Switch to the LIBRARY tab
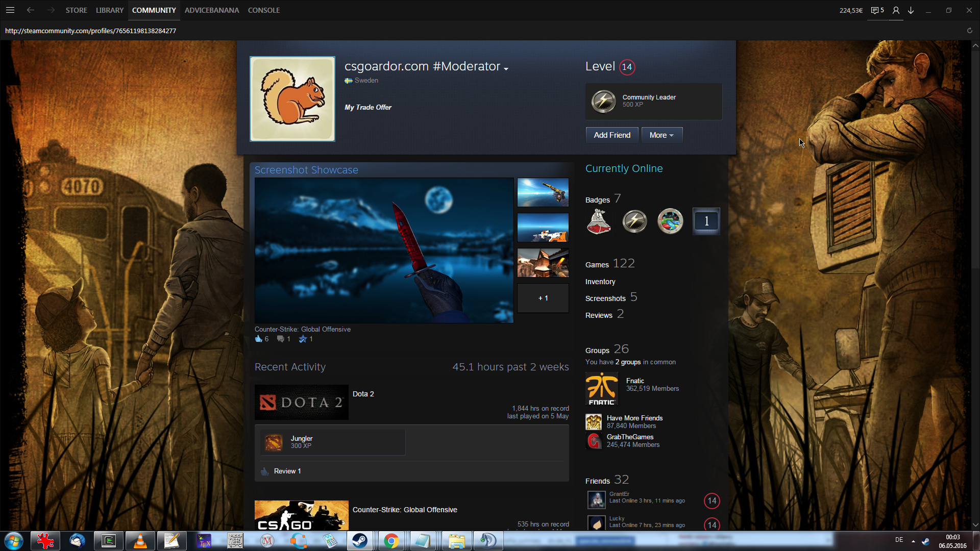Screen dimensions: 980x551 click(x=110, y=10)
